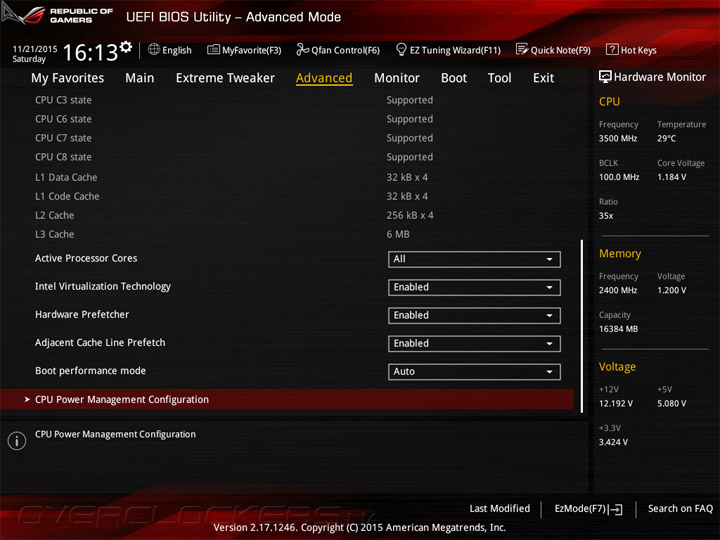Switch to the My Favorites tab
720x540 pixels.
(x=68, y=78)
